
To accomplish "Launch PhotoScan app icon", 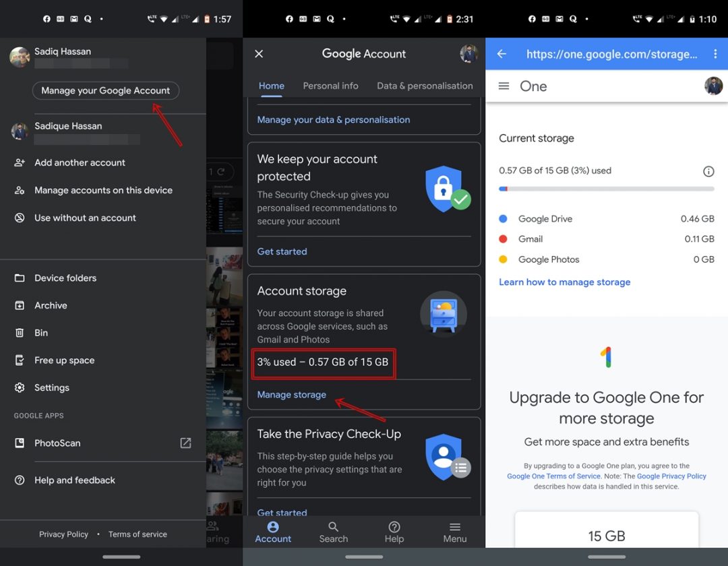I will pyautogui.click(x=20, y=443).
